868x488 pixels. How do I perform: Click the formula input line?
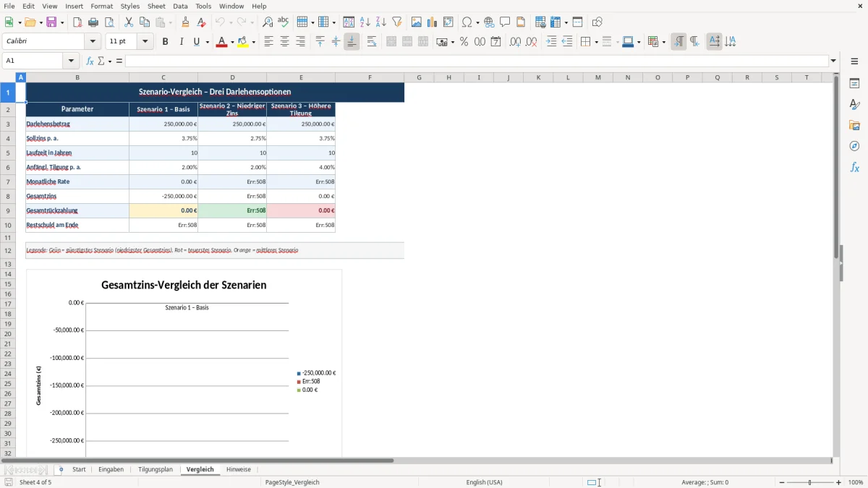click(x=477, y=61)
